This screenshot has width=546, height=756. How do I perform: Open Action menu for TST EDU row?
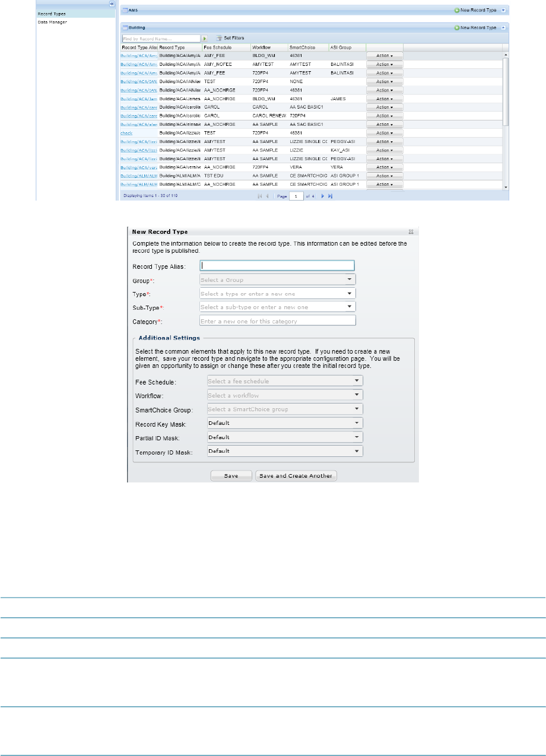point(385,176)
